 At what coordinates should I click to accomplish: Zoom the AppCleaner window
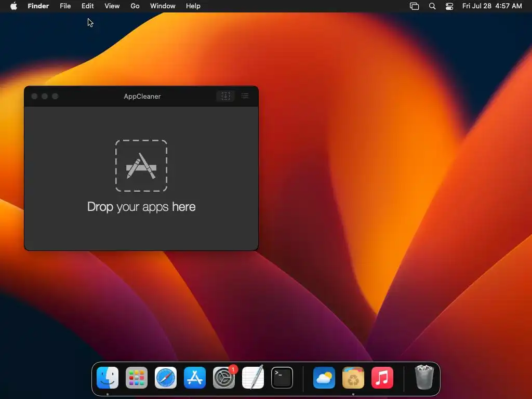click(x=55, y=96)
